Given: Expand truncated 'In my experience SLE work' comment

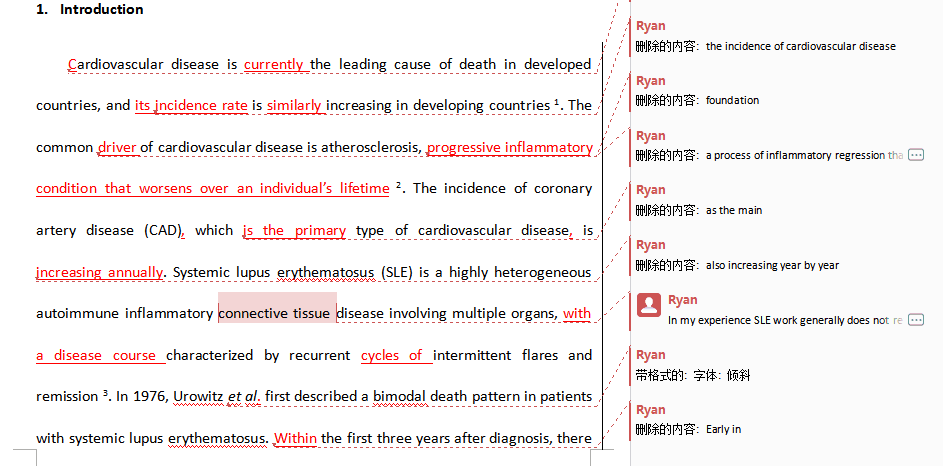Looking at the screenshot, I should point(915,320).
